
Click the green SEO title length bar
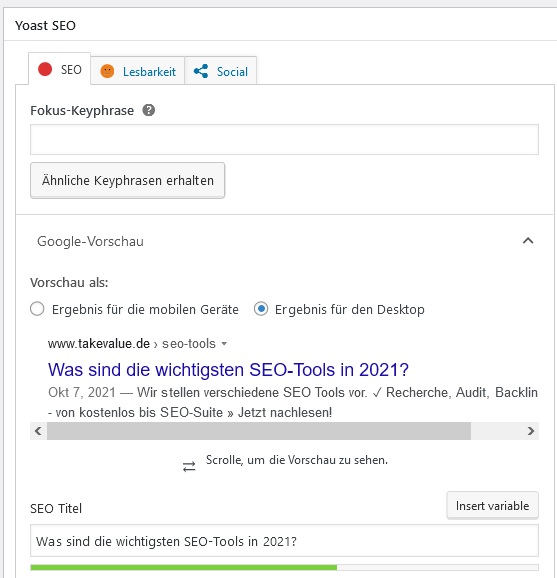[184, 567]
